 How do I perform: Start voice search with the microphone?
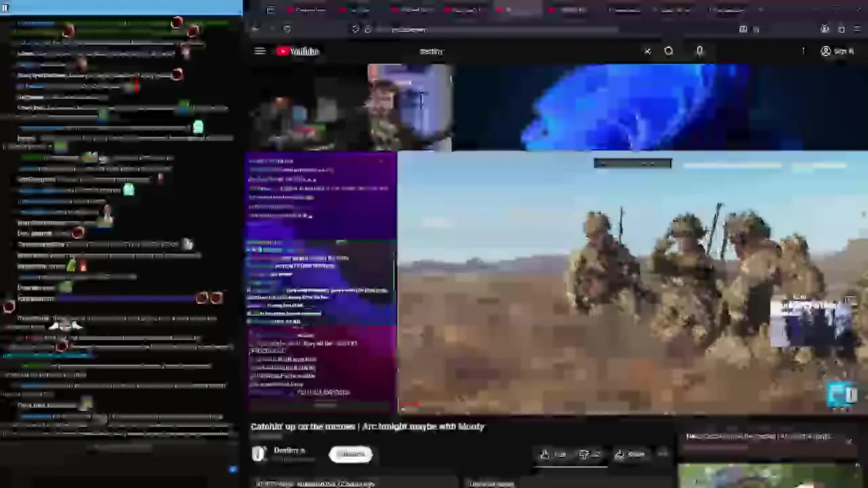click(x=700, y=51)
